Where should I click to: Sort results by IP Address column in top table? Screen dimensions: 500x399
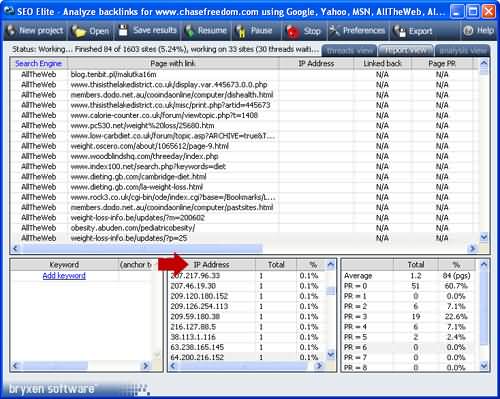(x=316, y=63)
